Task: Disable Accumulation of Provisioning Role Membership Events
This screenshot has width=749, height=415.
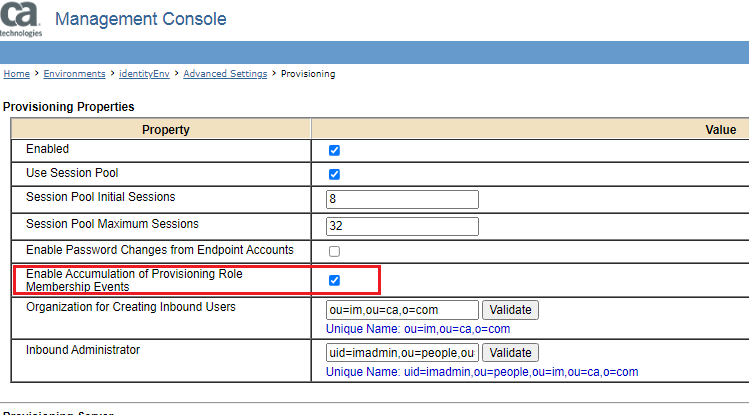Action: (x=335, y=281)
